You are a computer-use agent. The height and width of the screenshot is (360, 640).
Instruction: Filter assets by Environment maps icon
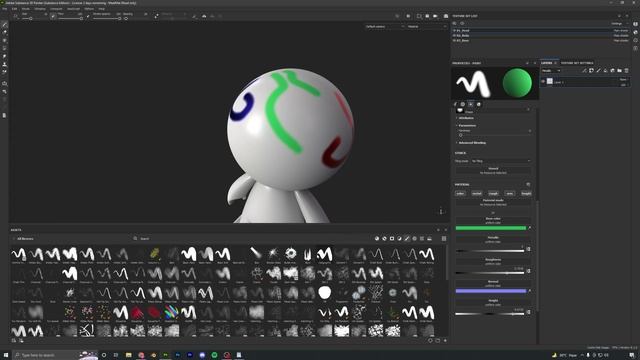tap(429, 238)
